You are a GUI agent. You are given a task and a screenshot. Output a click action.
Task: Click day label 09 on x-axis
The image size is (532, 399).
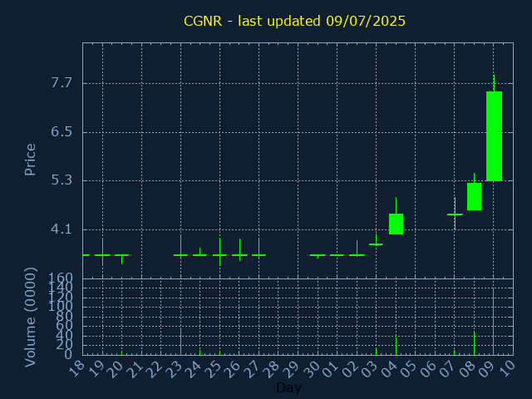(x=489, y=369)
